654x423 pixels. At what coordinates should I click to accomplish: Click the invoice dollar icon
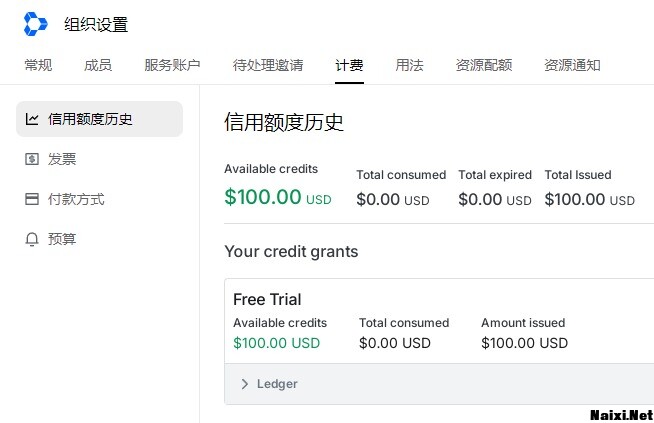32,159
